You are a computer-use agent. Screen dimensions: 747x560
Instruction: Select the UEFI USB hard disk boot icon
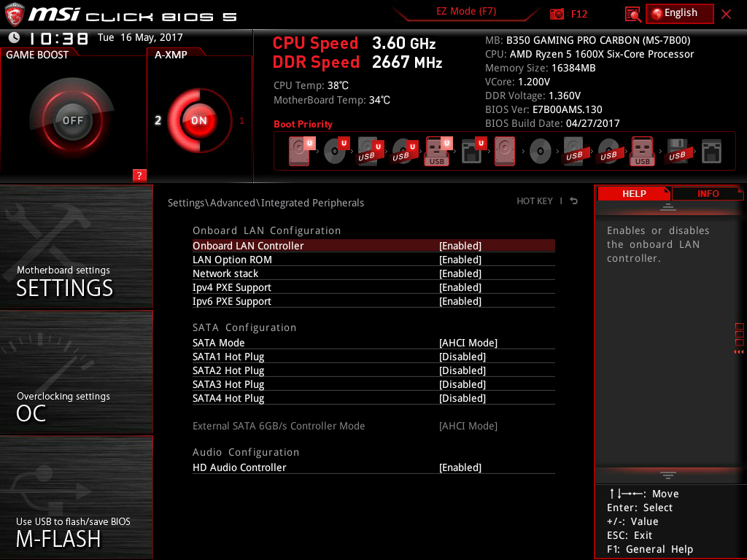[370, 152]
